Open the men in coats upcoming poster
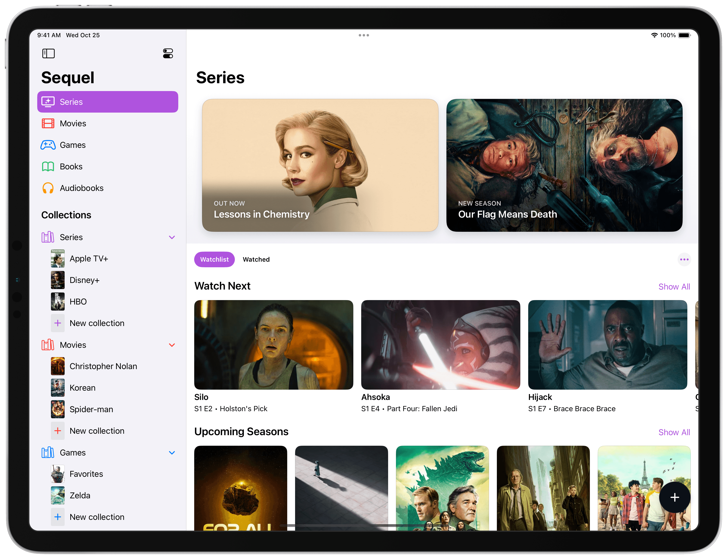 (x=543, y=488)
